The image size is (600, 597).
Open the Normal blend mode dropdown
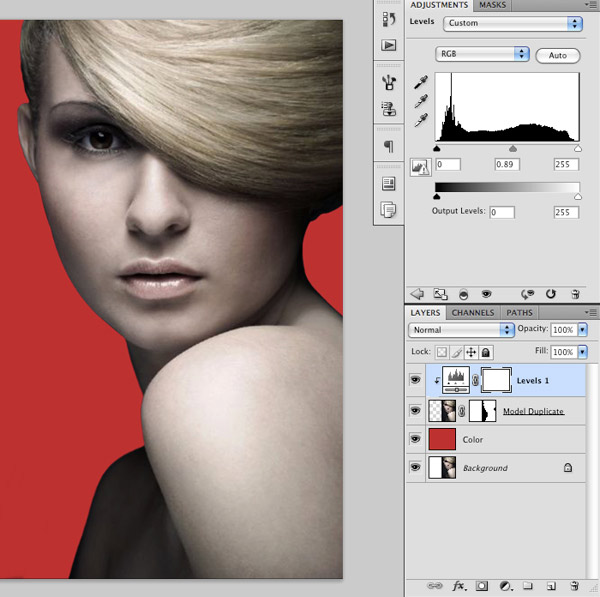pos(461,329)
